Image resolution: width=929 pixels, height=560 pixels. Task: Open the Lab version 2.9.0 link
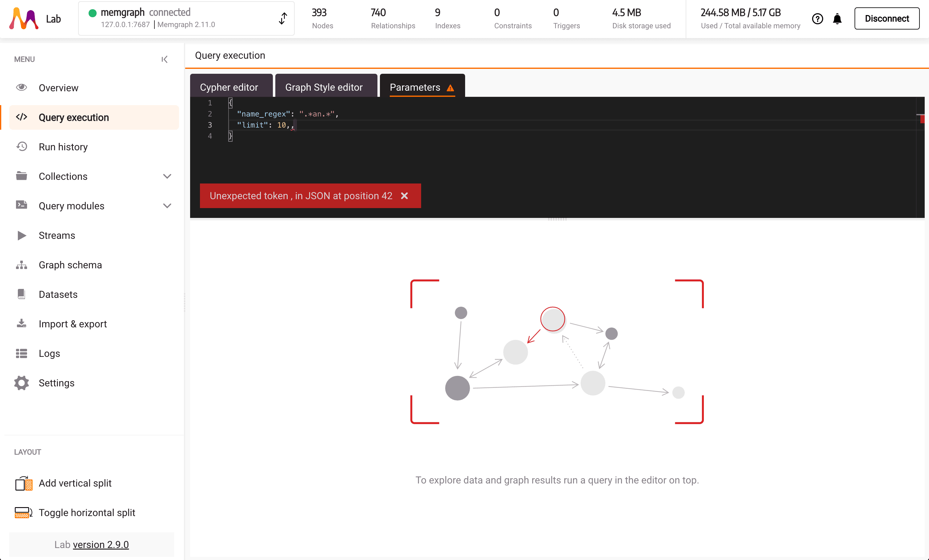click(x=101, y=544)
